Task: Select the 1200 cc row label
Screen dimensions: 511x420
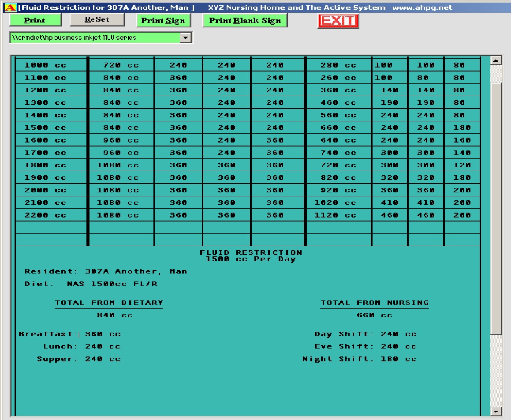Action: coord(45,90)
